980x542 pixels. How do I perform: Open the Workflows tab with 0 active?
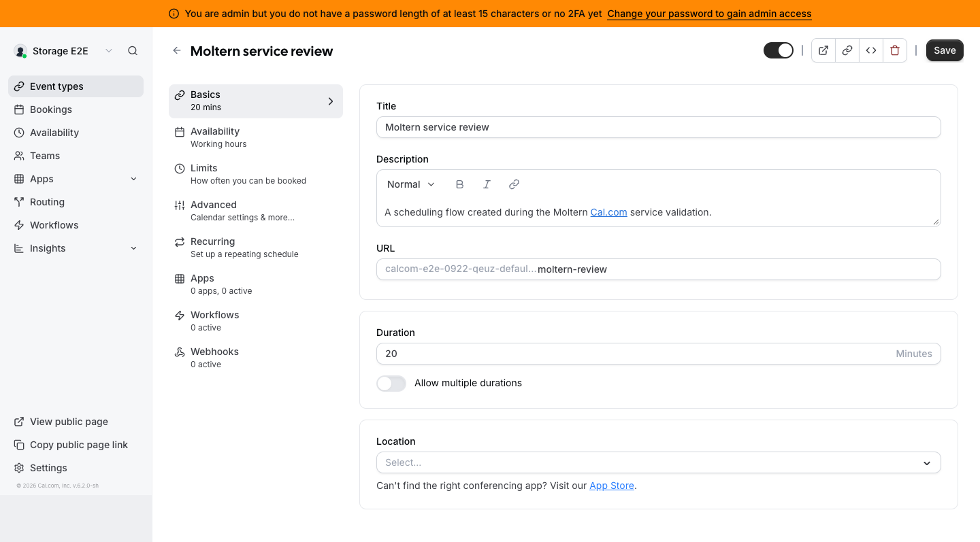coord(256,321)
